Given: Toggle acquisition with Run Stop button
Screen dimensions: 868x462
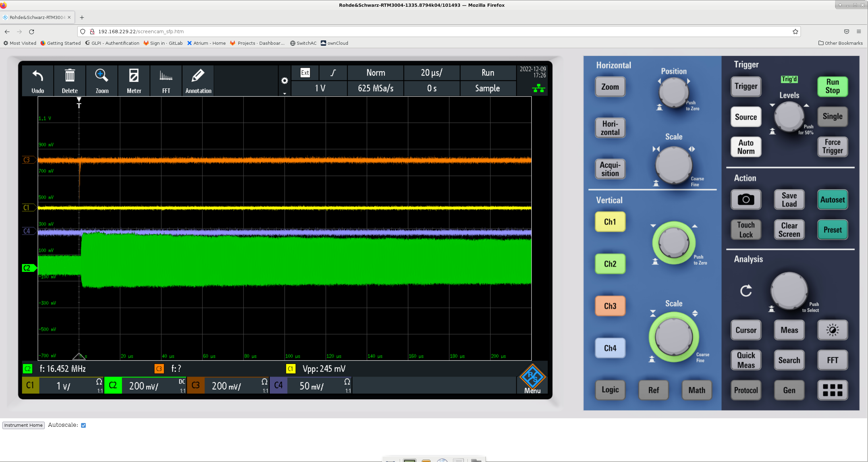Looking at the screenshot, I should pos(832,86).
